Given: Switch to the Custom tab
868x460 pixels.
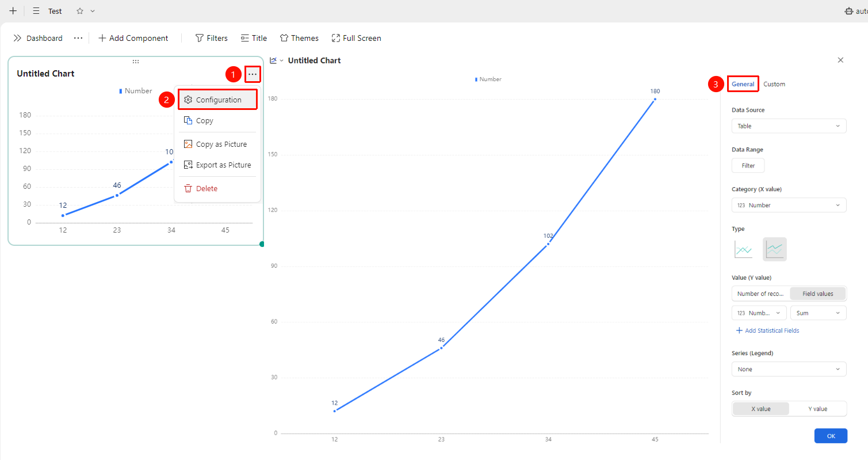Looking at the screenshot, I should click(x=774, y=84).
